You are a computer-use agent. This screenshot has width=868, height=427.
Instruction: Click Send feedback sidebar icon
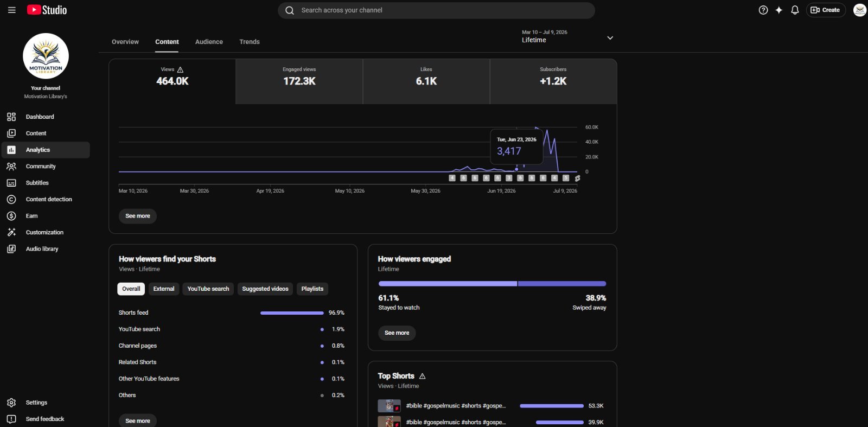pyautogui.click(x=11, y=419)
